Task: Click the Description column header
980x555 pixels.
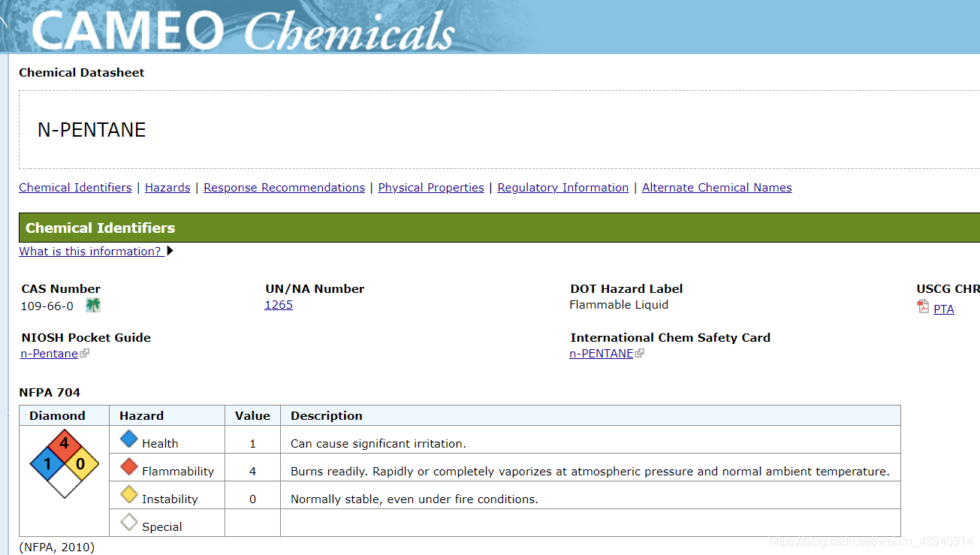Action: click(327, 416)
